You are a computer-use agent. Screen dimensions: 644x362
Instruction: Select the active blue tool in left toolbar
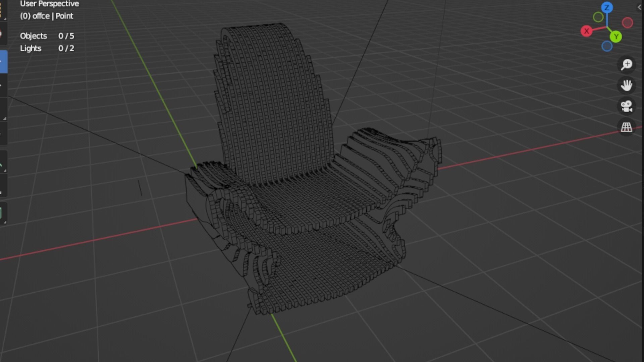[3, 62]
